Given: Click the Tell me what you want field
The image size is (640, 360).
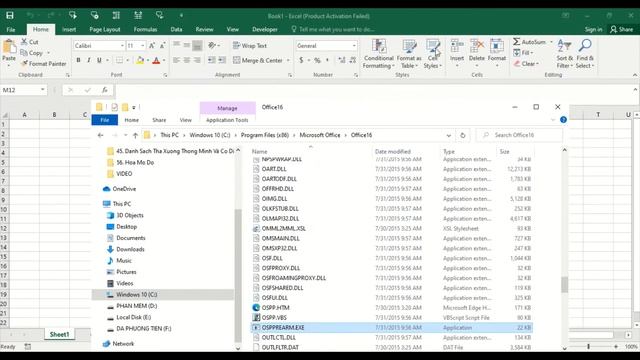Looking at the screenshot, I should pyautogui.click(x=333, y=29).
